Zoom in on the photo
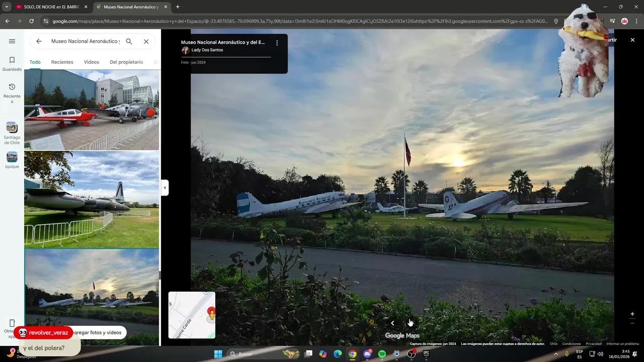 pyautogui.click(x=632, y=314)
